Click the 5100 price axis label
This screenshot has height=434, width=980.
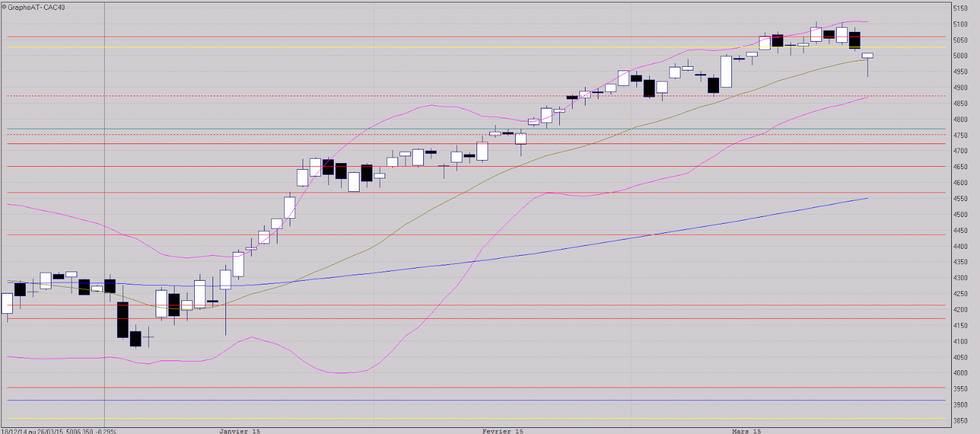960,25
